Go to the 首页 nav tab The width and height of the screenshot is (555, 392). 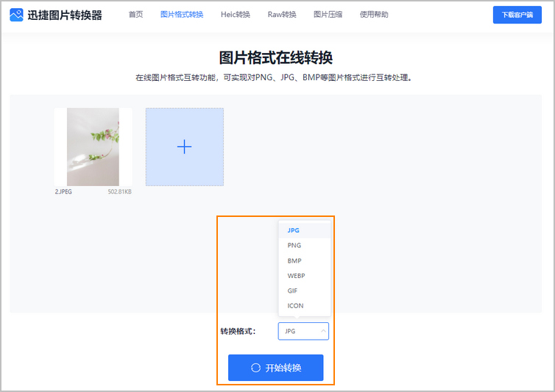135,15
